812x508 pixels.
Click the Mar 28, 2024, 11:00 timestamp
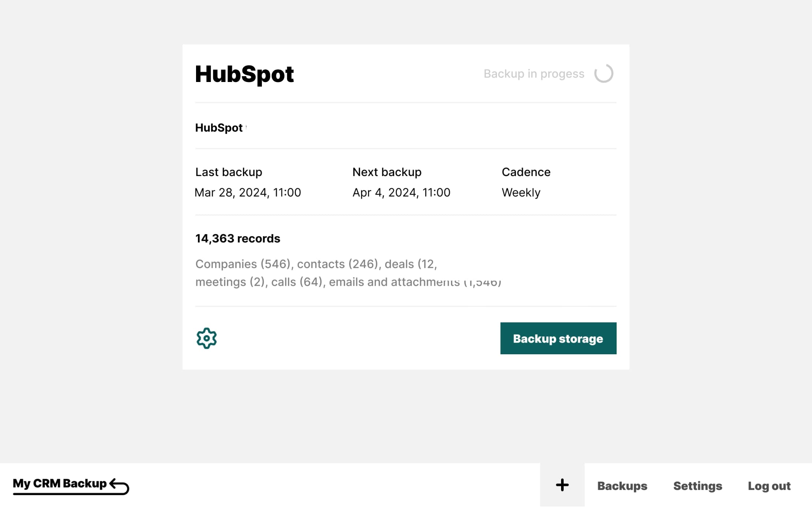248,193
